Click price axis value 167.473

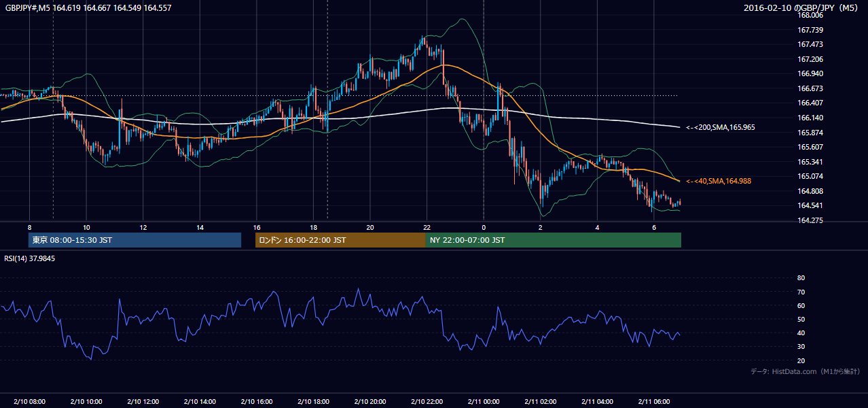click(x=810, y=44)
